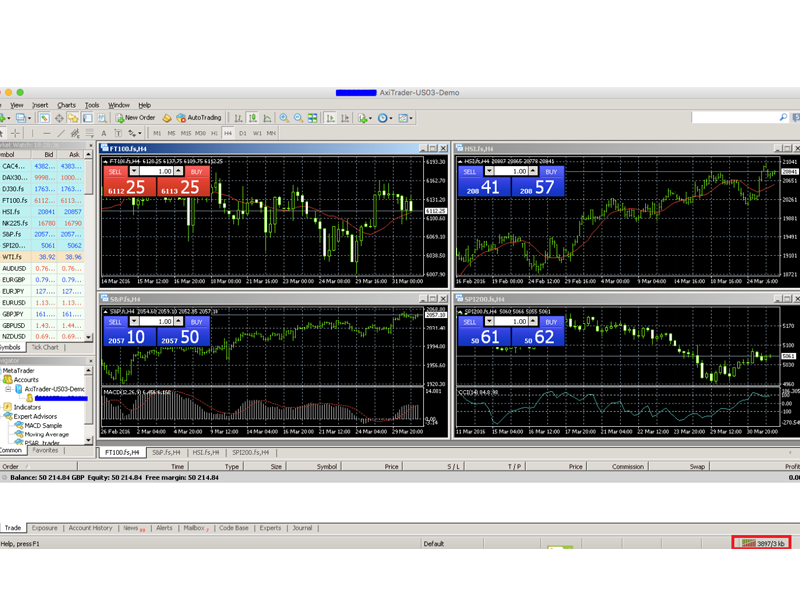Select the Crosshair tool
The width and height of the screenshot is (800, 600).
click(16, 133)
